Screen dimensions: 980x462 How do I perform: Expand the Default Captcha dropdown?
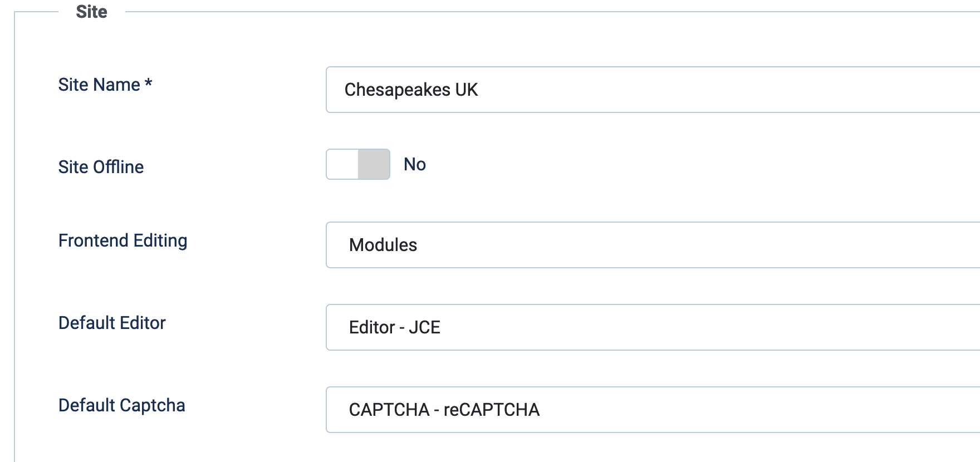651,410
